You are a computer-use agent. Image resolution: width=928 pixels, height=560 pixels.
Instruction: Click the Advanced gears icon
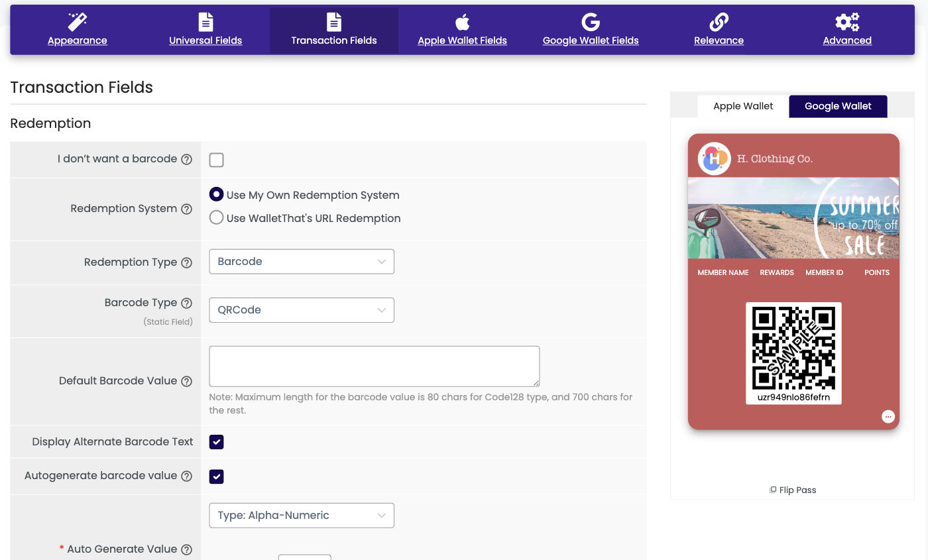(847, 22)
